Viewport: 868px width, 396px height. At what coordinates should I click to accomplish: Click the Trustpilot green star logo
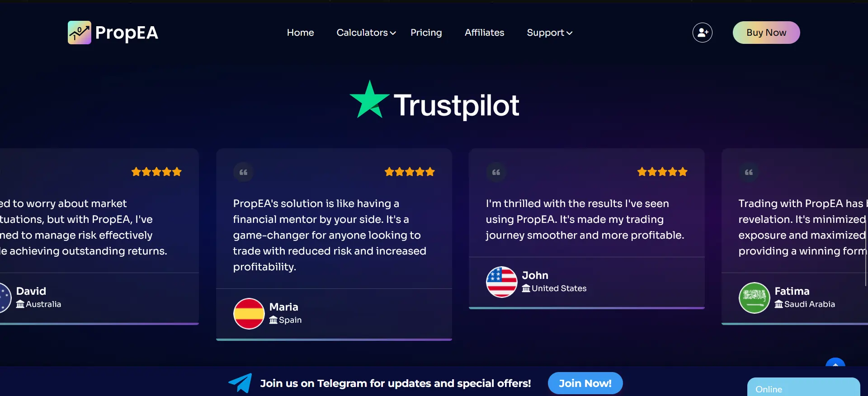[x=369, y=100]
